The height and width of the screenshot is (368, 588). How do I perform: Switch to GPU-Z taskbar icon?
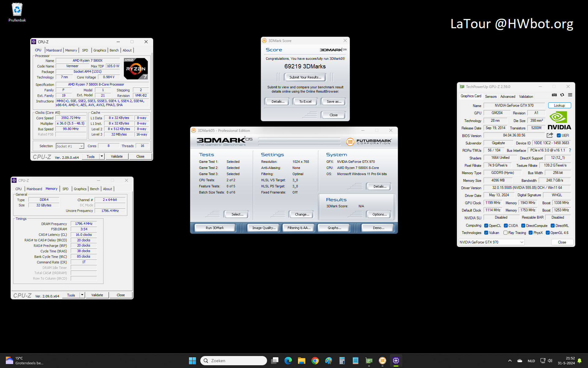coord(369,361)
